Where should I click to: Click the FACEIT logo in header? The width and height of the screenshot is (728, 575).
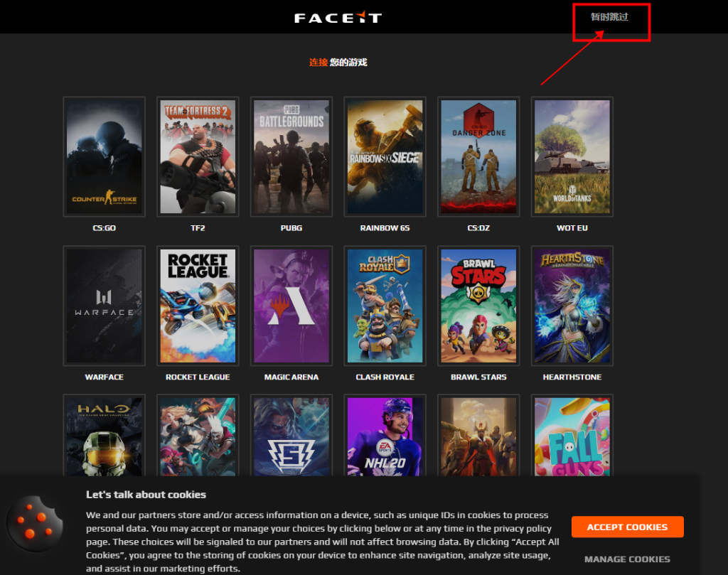click(x=338, y=17)
